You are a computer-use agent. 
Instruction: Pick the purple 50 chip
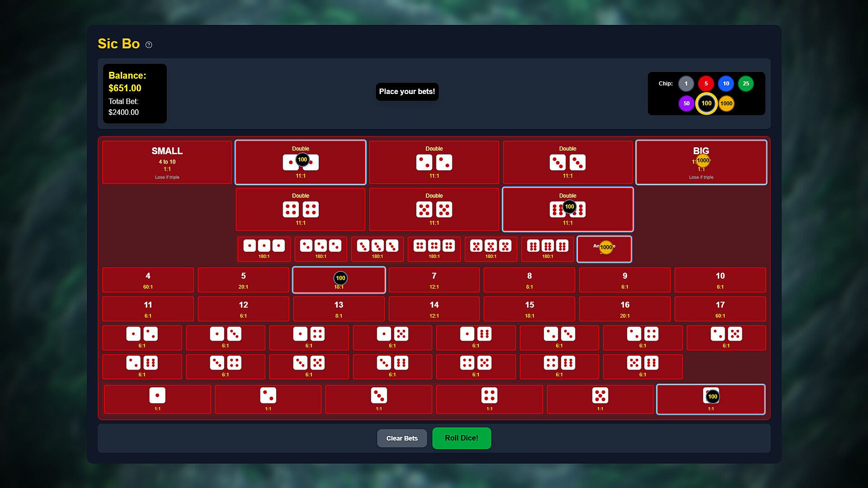(x=686, y=103)
